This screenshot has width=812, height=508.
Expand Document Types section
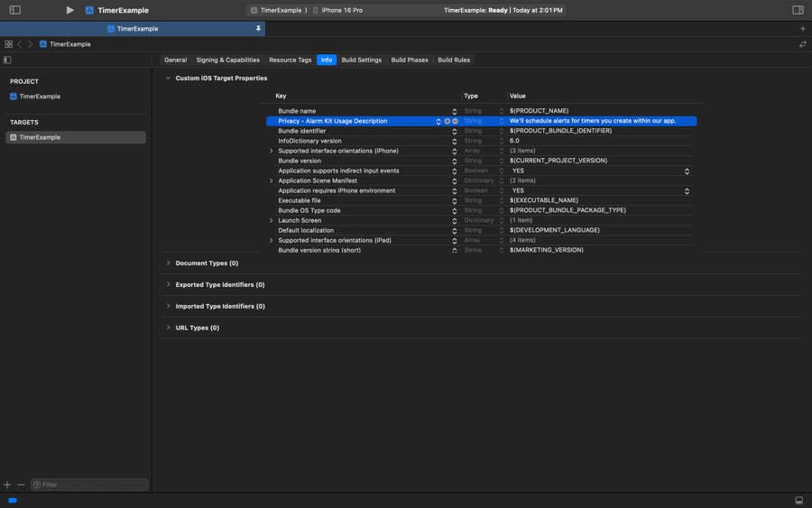coord(169,263)
